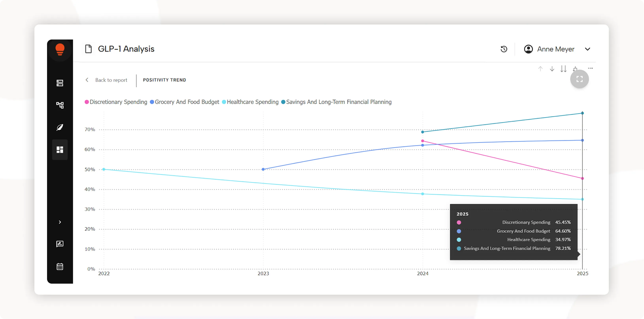Click the 0% y-axis label
644x319 pixels.
tap(91, 269)
